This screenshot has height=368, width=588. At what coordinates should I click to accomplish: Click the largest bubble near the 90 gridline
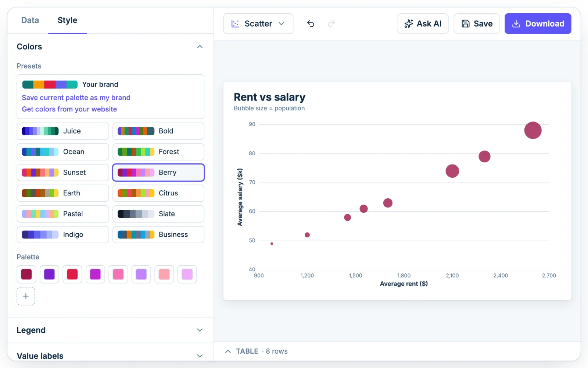[533, 130]
